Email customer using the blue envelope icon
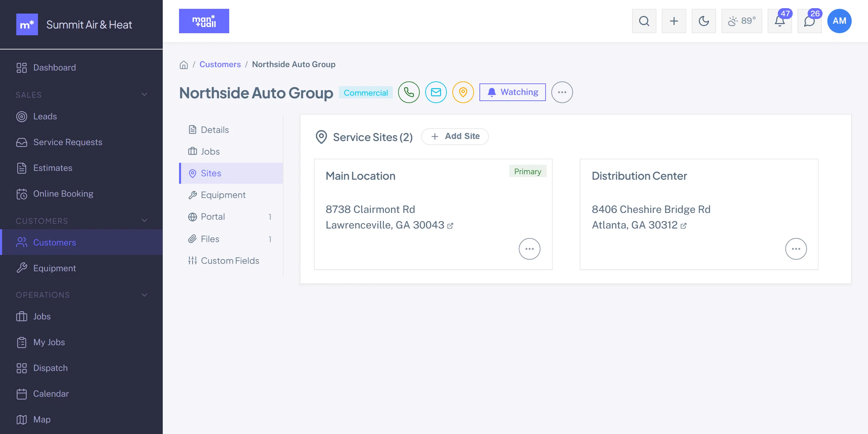This screenshot has width=868, height=434. click(x=436, y=92)
